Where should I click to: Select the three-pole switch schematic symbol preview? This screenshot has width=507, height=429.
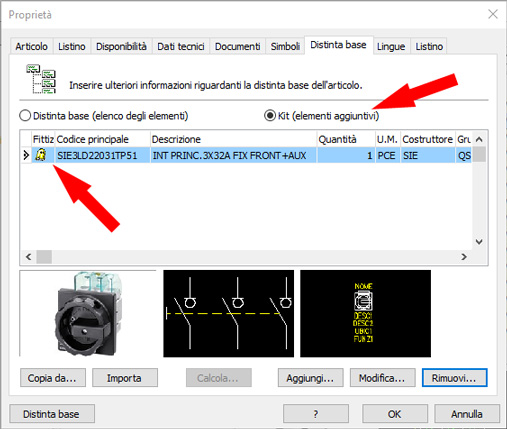pos(229,313)
